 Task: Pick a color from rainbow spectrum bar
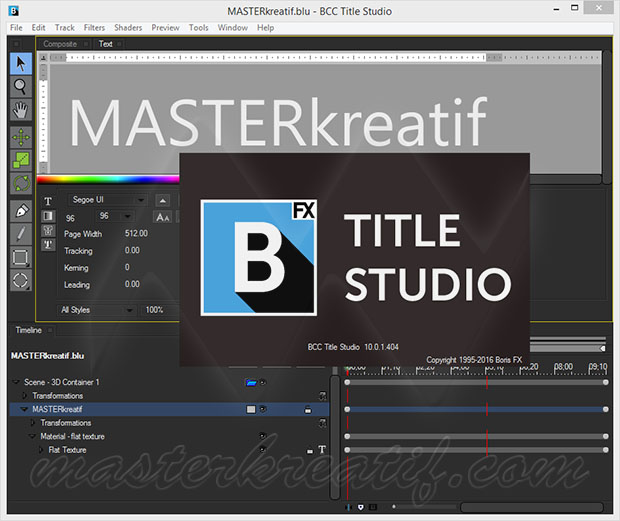(x=108, y=180)
